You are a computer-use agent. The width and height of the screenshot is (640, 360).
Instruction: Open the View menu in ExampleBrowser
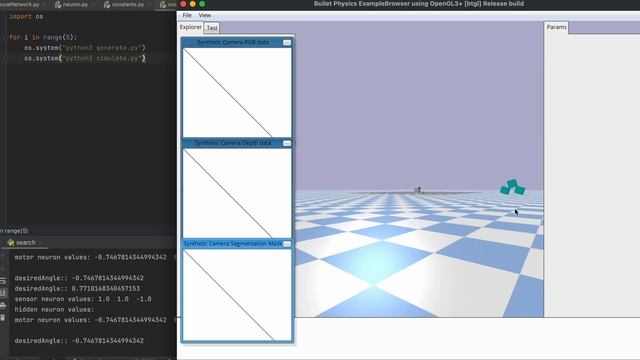[204, 16]
